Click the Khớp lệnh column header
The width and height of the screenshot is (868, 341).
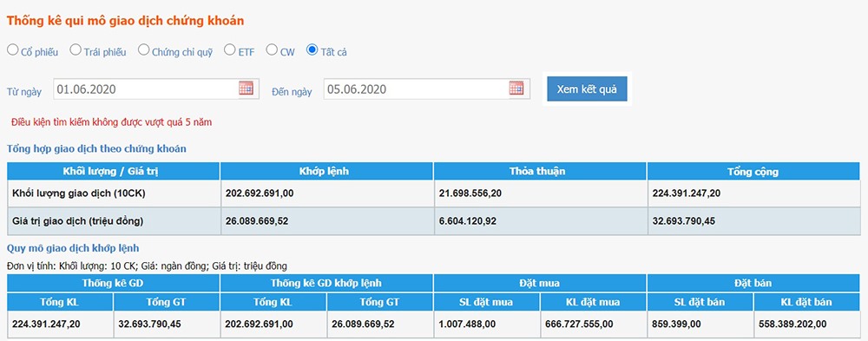click(326, 172)
